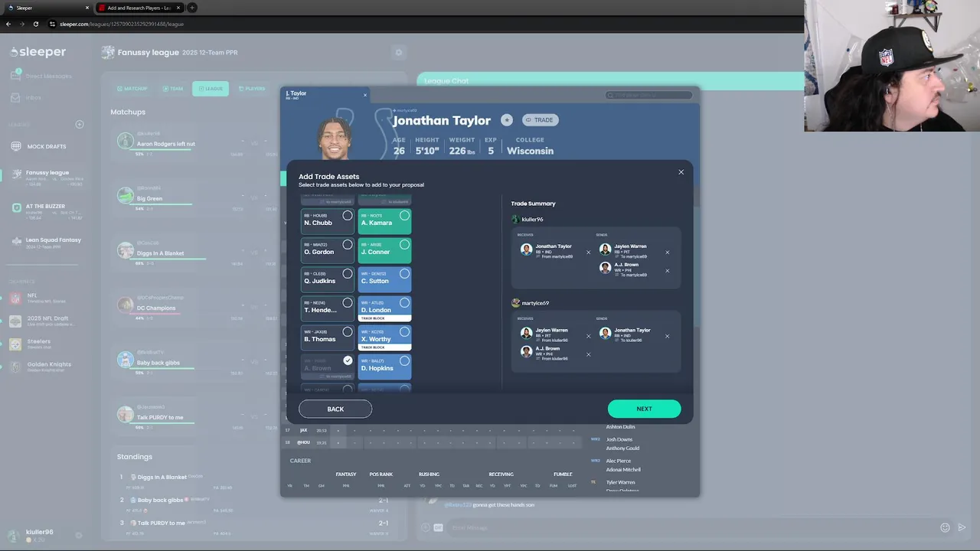Open kiuller96's avatar in Trade Summary
Image resolution: width=980 pixels, height=551 pixels.
point(516,220)
